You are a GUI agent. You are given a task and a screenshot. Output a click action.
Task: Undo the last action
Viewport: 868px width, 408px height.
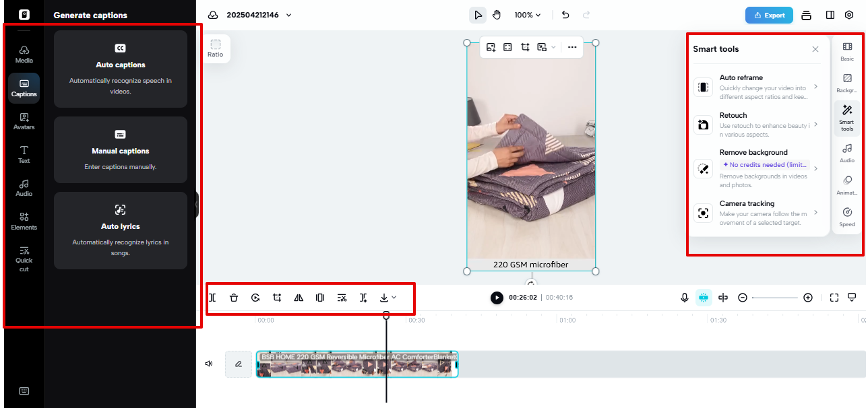coord(565,15)
